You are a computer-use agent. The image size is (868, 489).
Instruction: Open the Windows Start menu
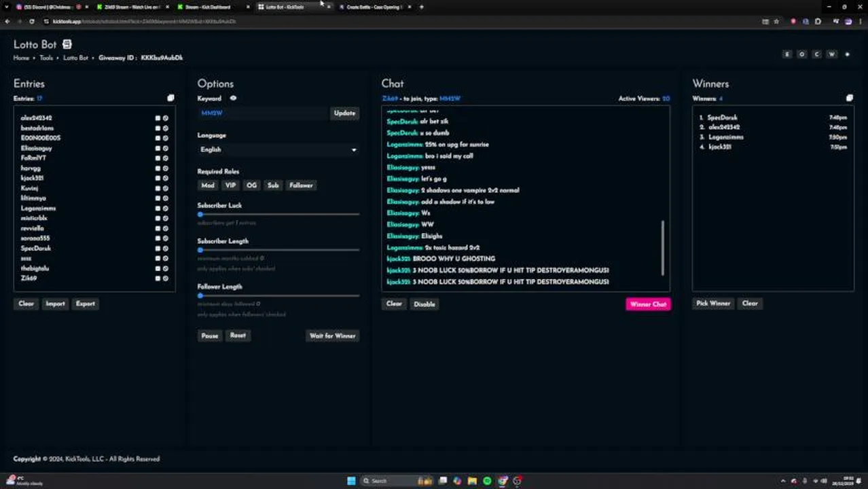coord(351,481)
